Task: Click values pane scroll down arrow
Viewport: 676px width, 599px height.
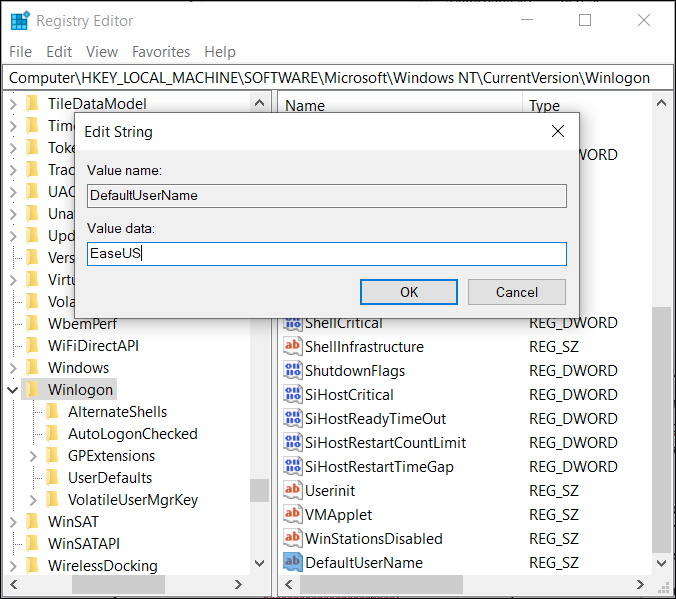Action: pyautogui.click(x=661, y=563)
